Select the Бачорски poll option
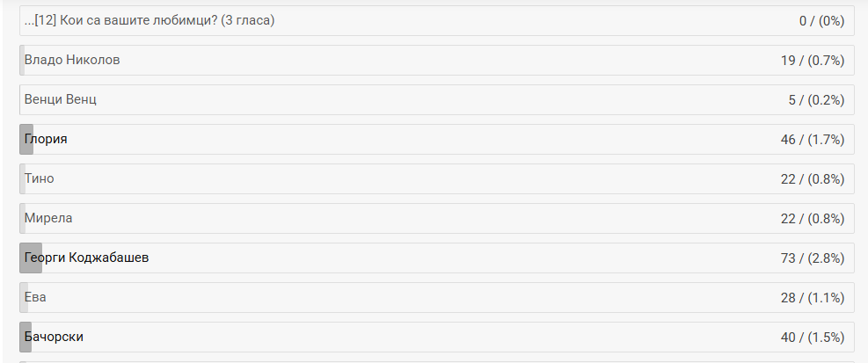The height and width of the screenshot is (363, 868). 55,337
